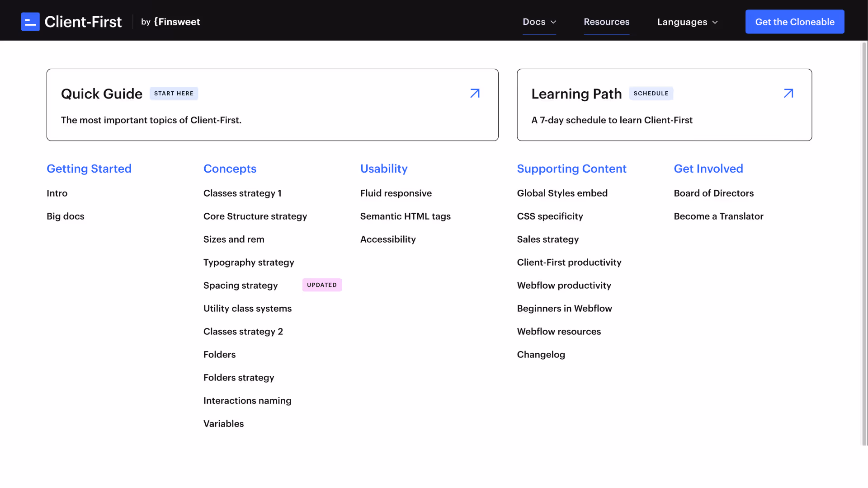Screen dimensions: 868x488
Task: Expand the Languages dropdown menu
Action: coord(688,22)
